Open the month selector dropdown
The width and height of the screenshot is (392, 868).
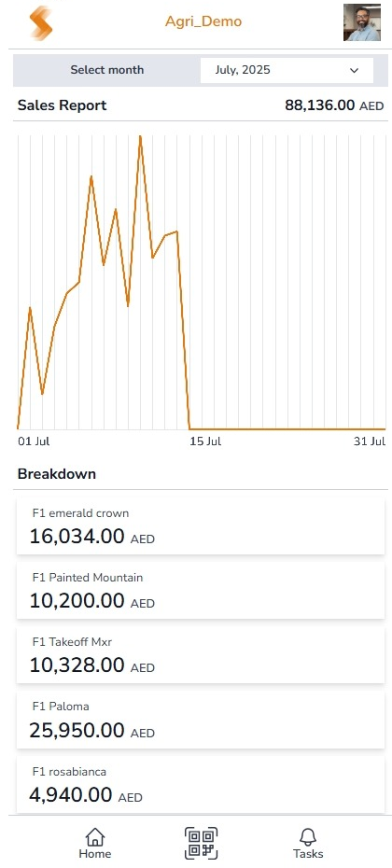[287, 70]
